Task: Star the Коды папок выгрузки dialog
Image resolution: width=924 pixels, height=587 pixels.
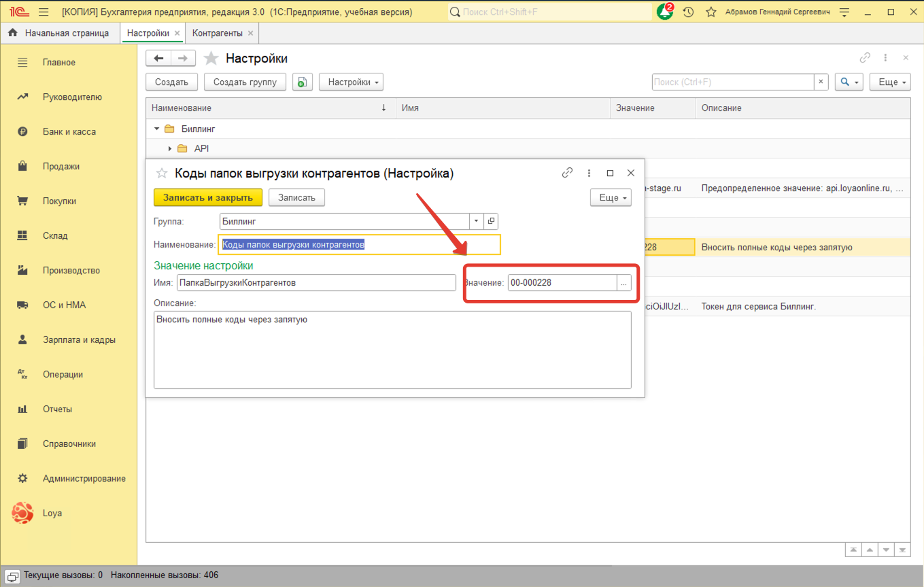Action: coord(162,173)
